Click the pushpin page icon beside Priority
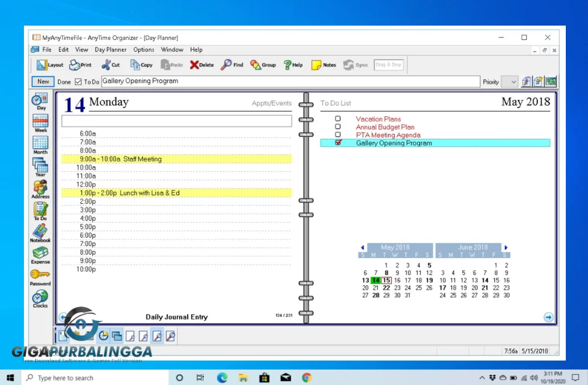588x385 pixels. [x=538, y=82]
